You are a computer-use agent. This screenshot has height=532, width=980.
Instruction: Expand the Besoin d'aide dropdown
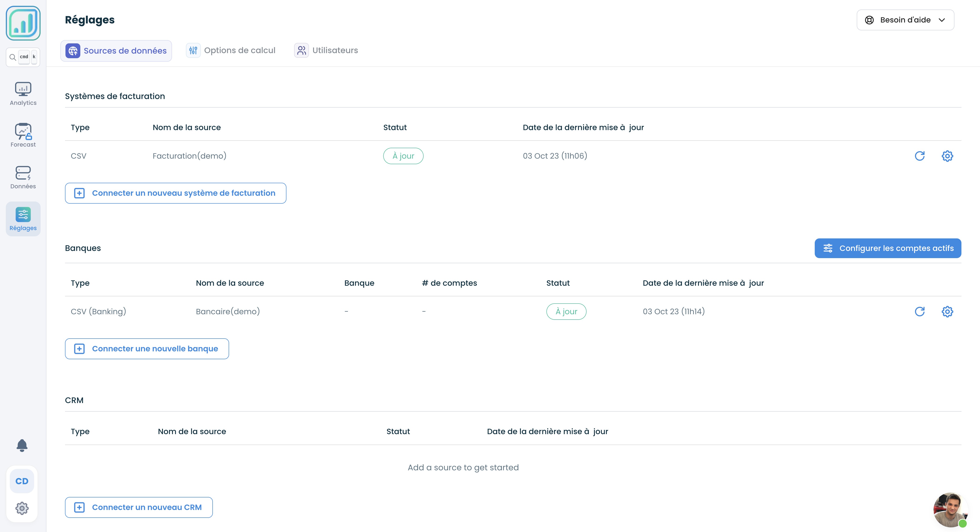tap(905, 20)
